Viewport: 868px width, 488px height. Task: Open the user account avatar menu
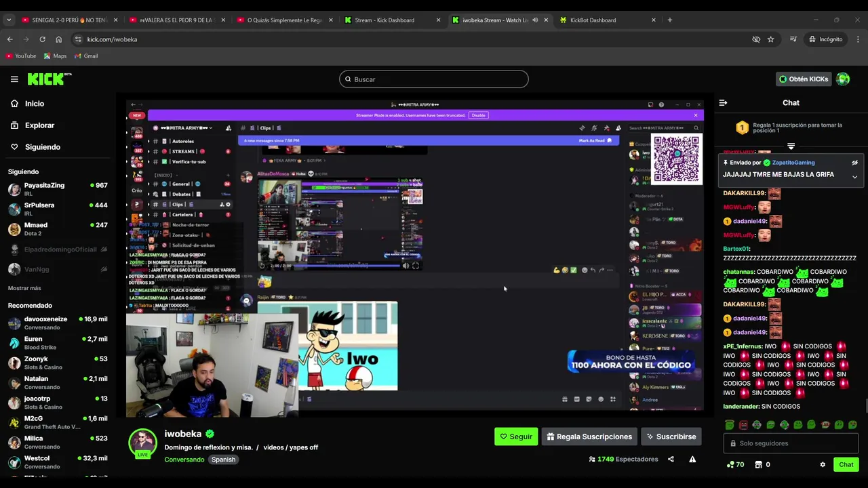pos(843,79)
